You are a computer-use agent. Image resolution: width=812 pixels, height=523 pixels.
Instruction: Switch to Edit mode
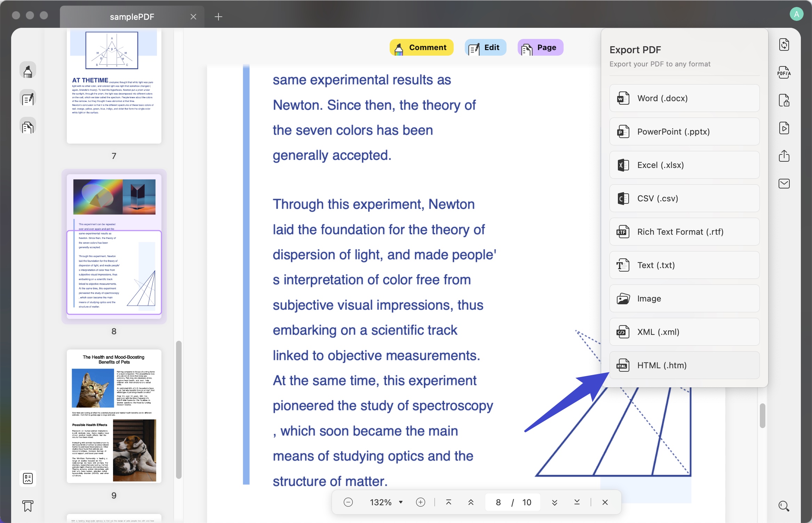pyautogui.click(x=485, y=47)
